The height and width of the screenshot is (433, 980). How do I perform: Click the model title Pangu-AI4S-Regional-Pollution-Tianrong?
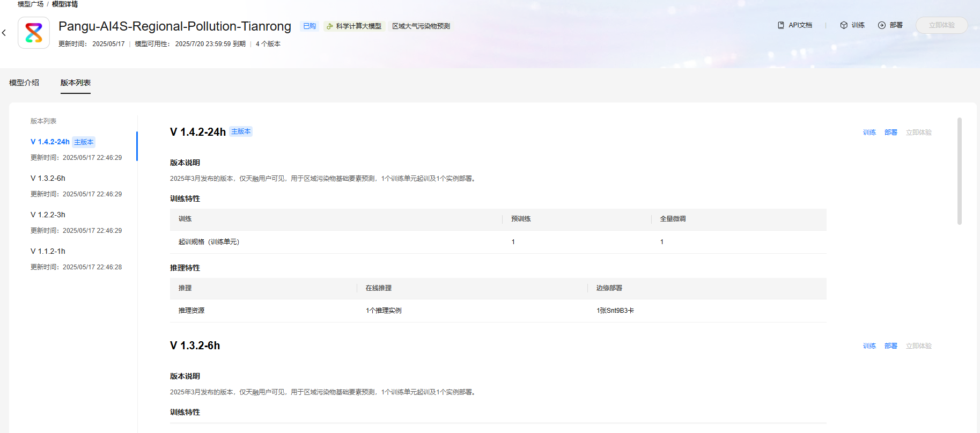pyautogui.click(x=175, y=26)
